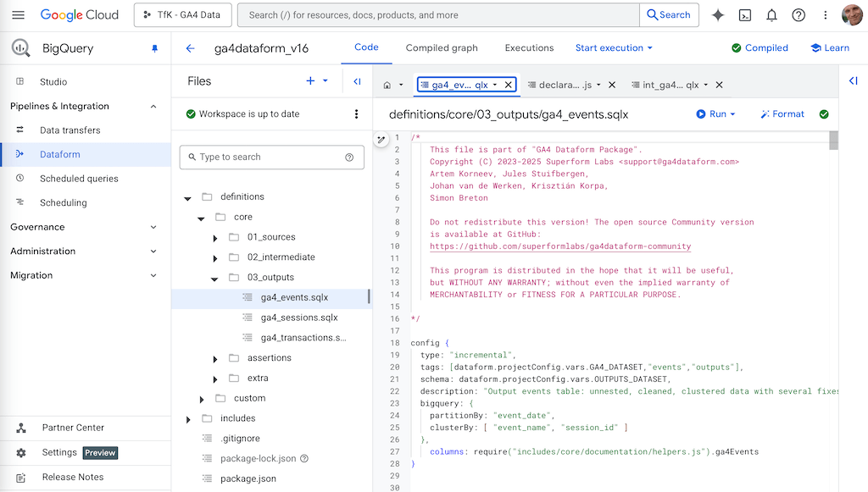Switch to the Executions tab
The height and width of the screenshot is (492, 868).
click(x=529, y=48)
